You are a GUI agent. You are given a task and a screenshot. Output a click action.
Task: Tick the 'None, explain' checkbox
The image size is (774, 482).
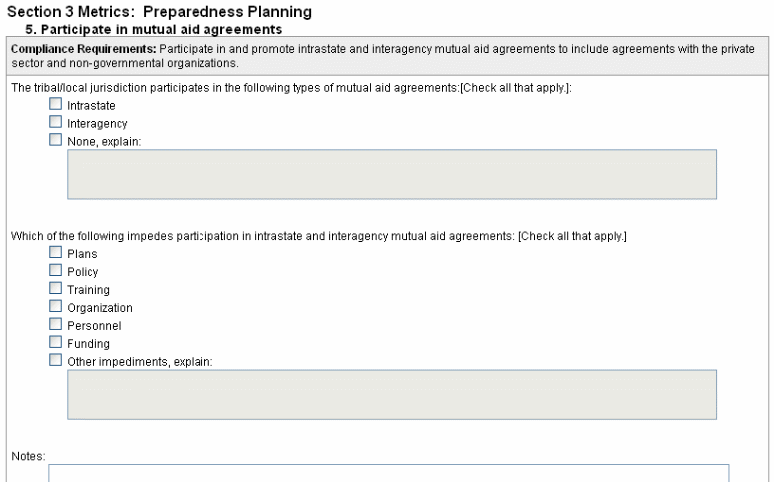click(55, 141)
